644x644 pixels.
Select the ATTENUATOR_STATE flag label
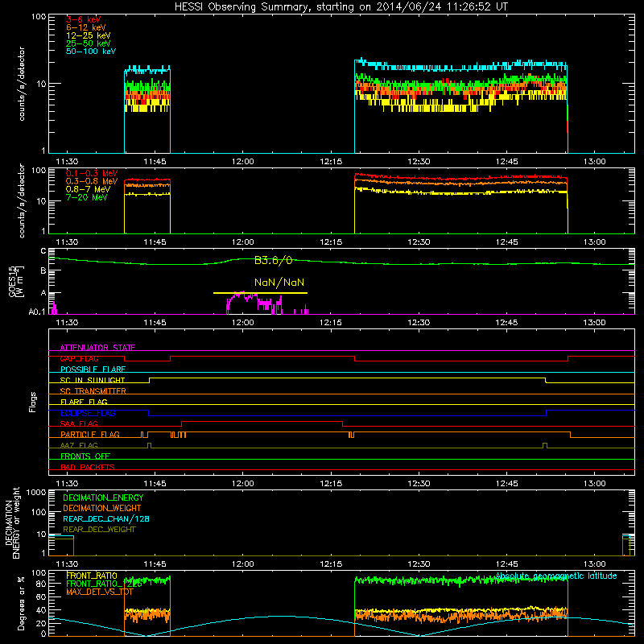coord(97,348)
